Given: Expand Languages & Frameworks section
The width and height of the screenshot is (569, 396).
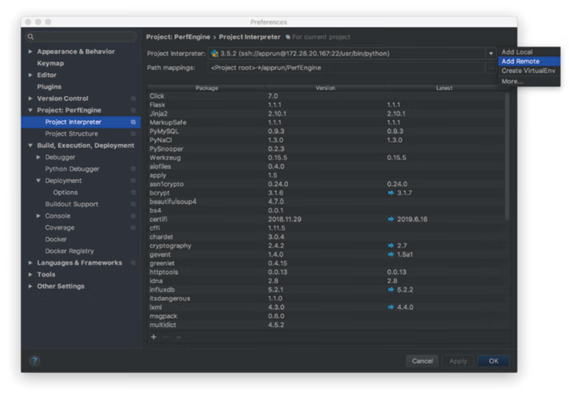Looking at the screenshot, I should 30,263.
